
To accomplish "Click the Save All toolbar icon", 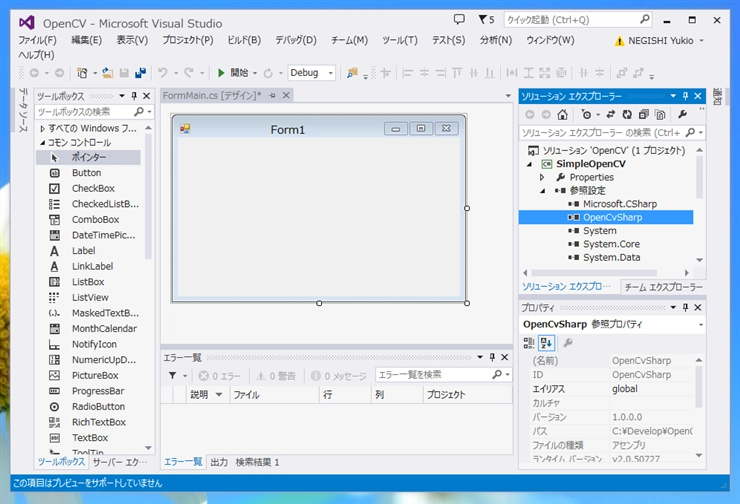I will pyautogui.click(x=140, y=73).
